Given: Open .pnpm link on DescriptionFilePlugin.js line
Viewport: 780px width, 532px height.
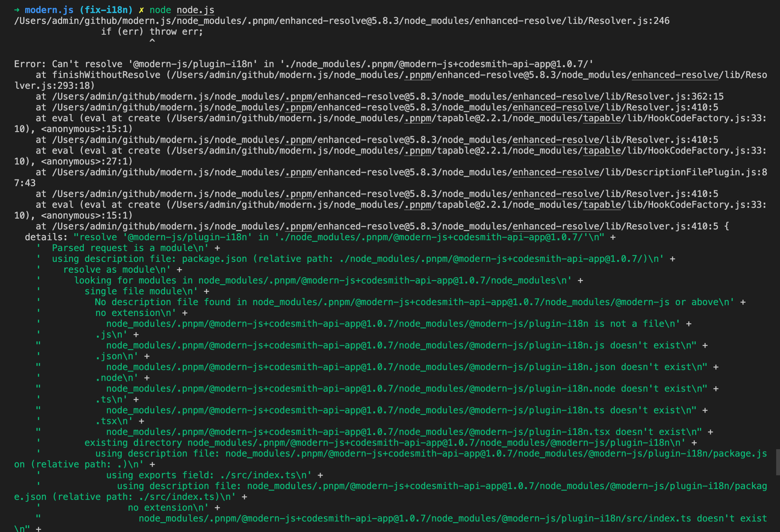Looking at the screenshot, I should pos(298,172).
